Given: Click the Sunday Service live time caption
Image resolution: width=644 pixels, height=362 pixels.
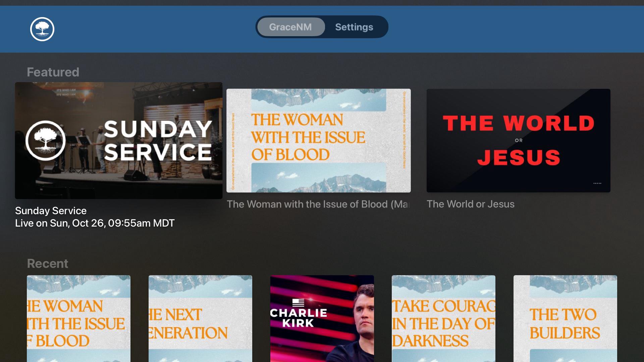Looking at the screenshot, I should tap(95, 223).
